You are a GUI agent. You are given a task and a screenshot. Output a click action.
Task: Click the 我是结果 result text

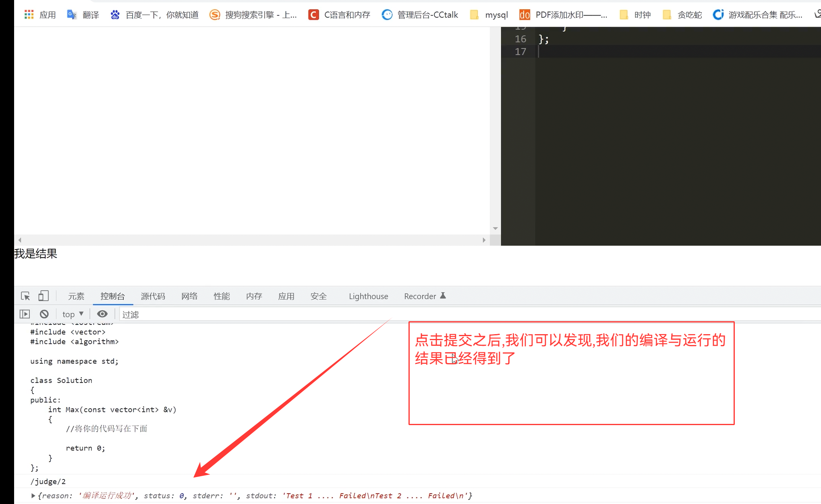[x=36, y=254]
